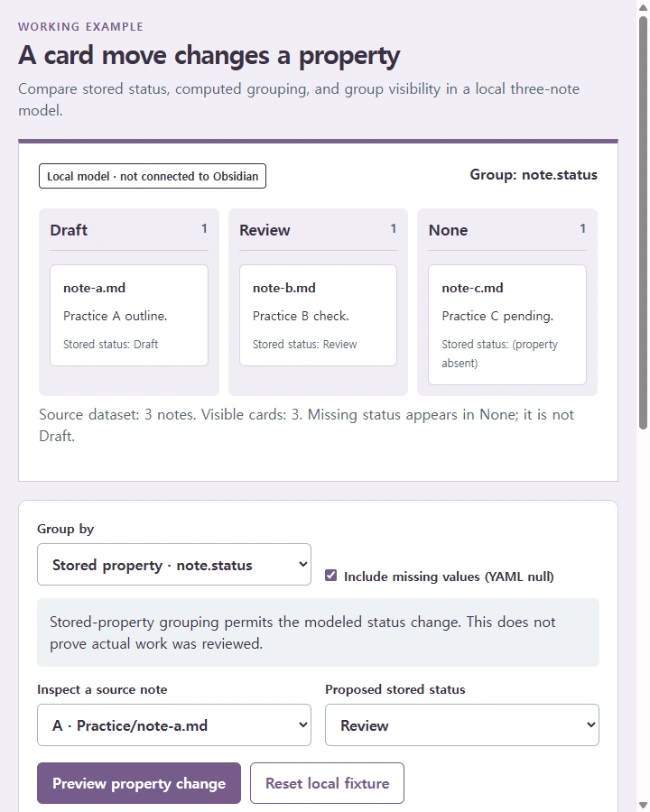650x812 pixels.
Task: Click the scrollbar down arrow
Action: click(x=644, y=806)
